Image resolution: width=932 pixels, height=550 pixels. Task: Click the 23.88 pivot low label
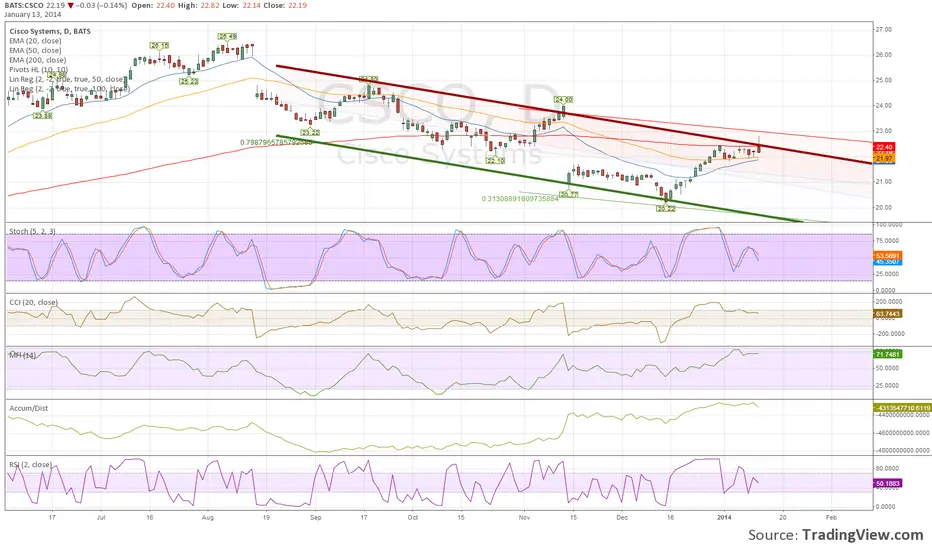click(42, 115)
